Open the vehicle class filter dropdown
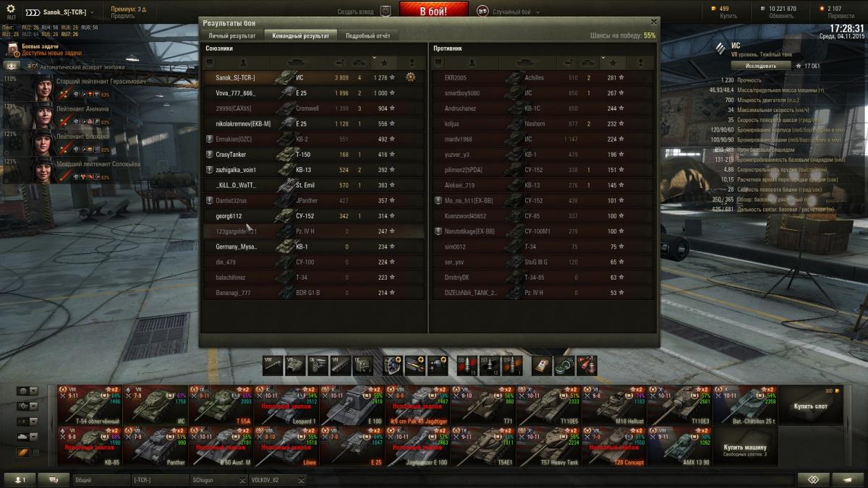 (27, 406)
